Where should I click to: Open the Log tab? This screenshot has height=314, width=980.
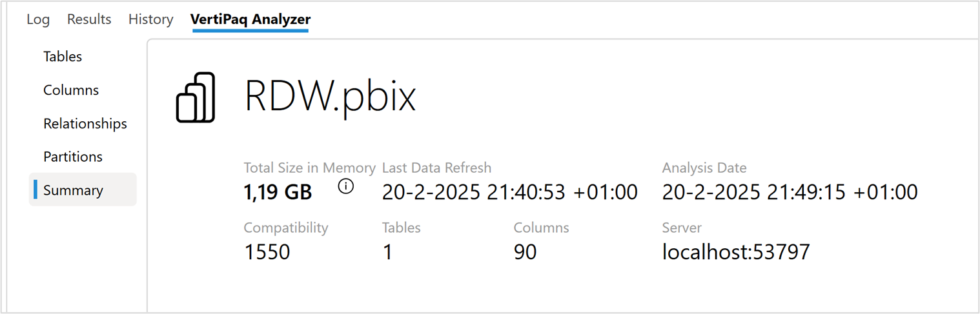[x=38, y=19]
